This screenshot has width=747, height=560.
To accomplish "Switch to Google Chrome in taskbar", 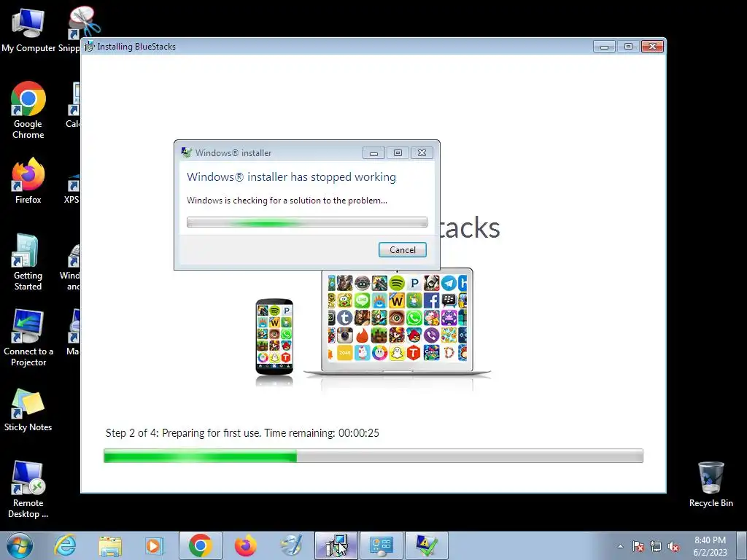I will tap(200, 545).
